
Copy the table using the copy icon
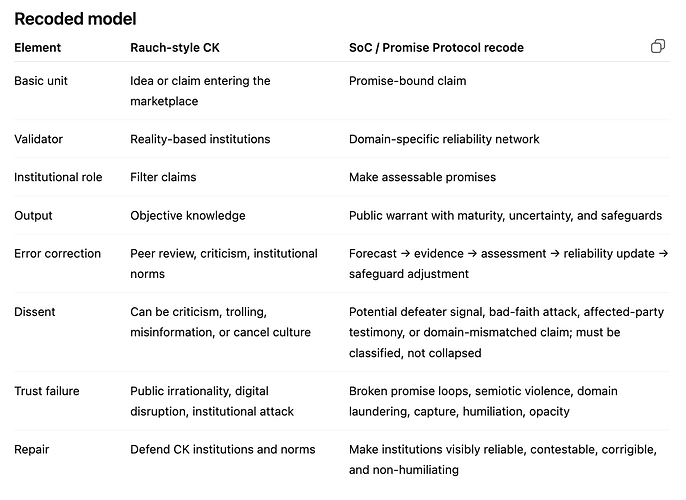[x=658, y=46]
